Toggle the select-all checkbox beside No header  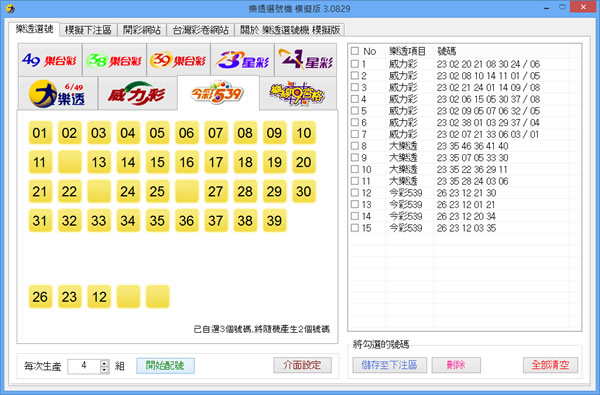(355, 51)
